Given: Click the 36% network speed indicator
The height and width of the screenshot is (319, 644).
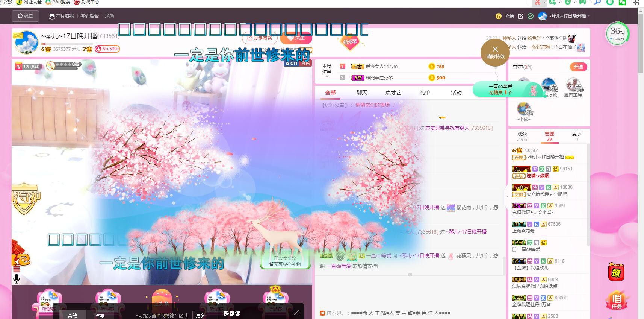Looking at the screenshot, I should point(617,34).
